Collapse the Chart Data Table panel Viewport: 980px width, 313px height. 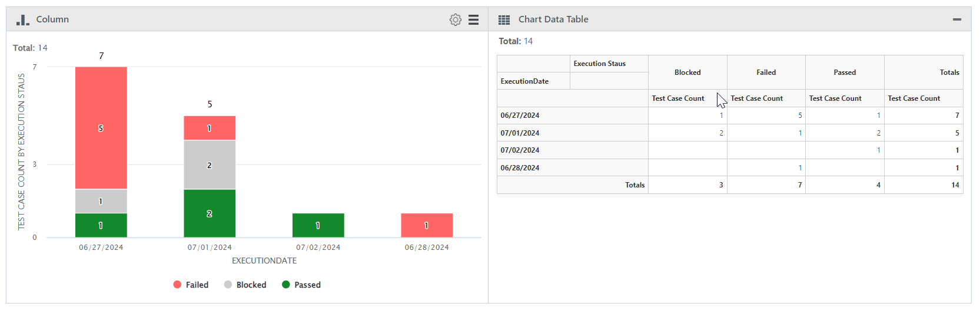click(x=957, y=19)
